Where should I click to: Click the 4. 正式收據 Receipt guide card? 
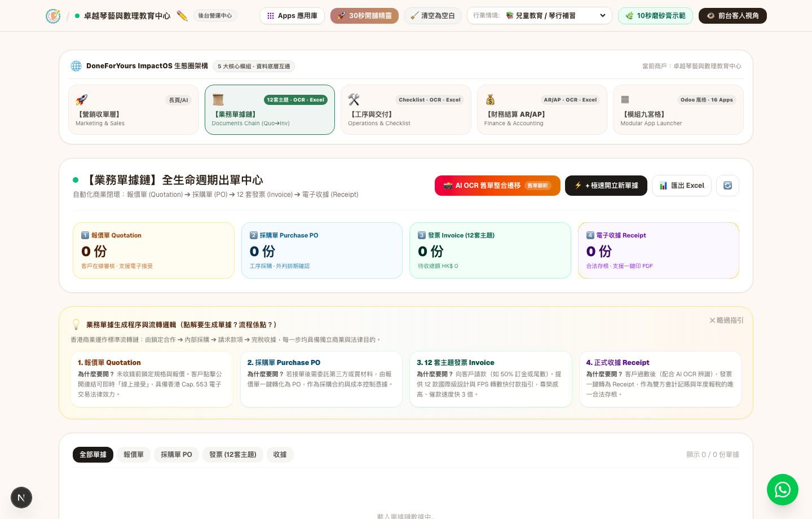tap(660, 379)
